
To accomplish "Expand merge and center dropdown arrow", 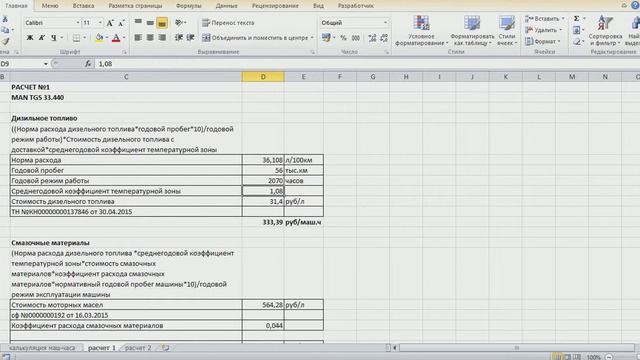I will tap(312, 38).
